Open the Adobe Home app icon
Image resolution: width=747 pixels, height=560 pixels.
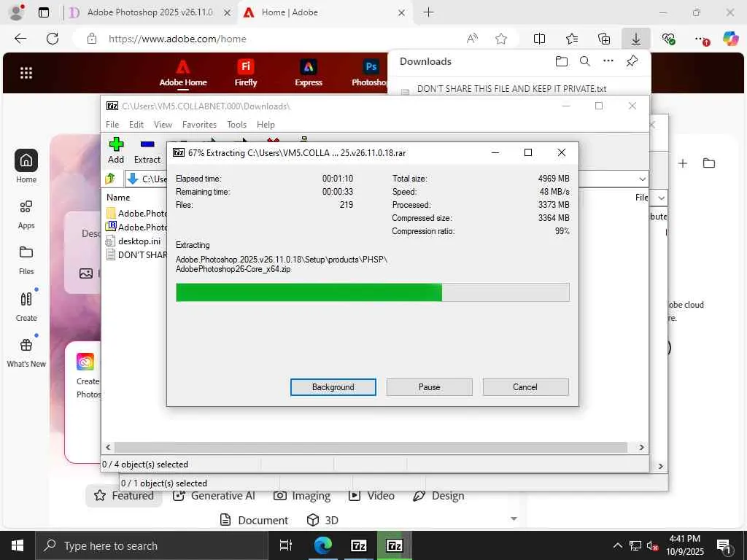click(183, 73)
